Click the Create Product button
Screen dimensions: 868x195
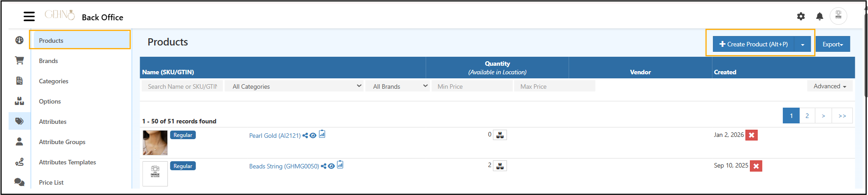[753, 44]
